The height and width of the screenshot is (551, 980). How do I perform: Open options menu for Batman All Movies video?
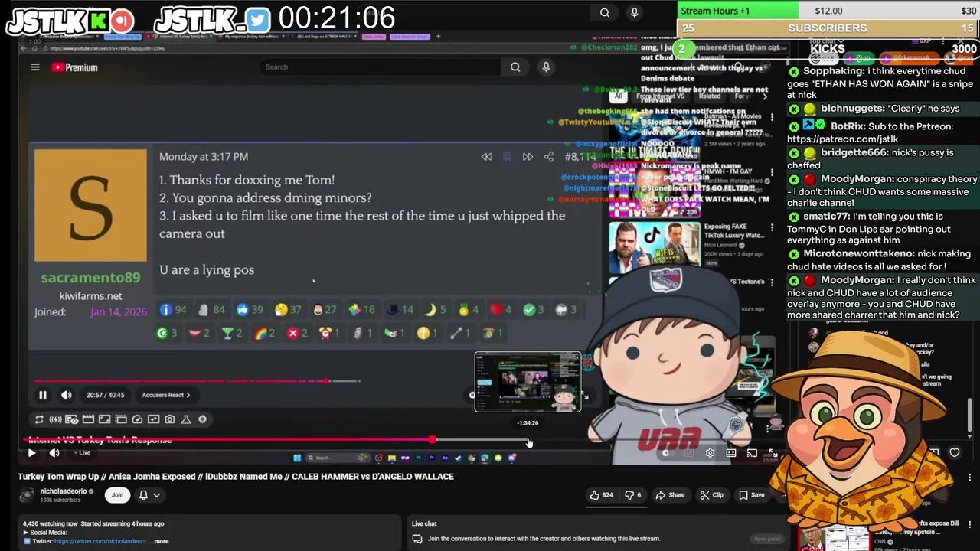pyautogui.click(x=772, y=117)
